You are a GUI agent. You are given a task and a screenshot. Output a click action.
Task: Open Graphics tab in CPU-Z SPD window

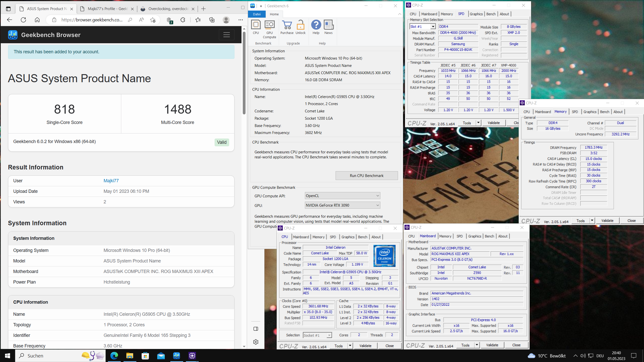476,14
